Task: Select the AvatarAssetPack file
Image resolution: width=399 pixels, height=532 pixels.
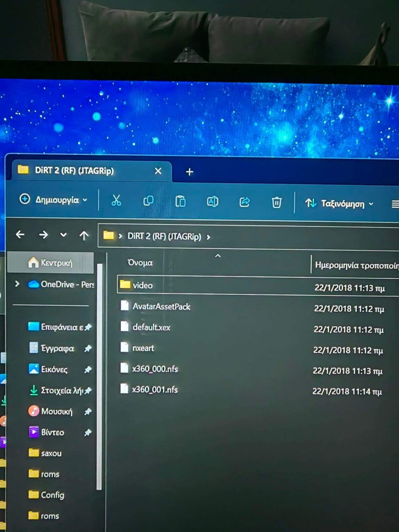Action: 161,306
